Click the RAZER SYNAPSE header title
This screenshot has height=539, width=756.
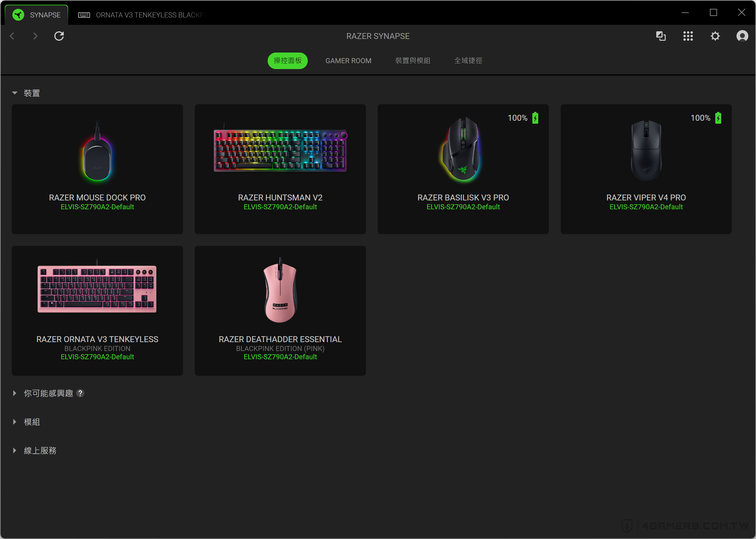378,36
